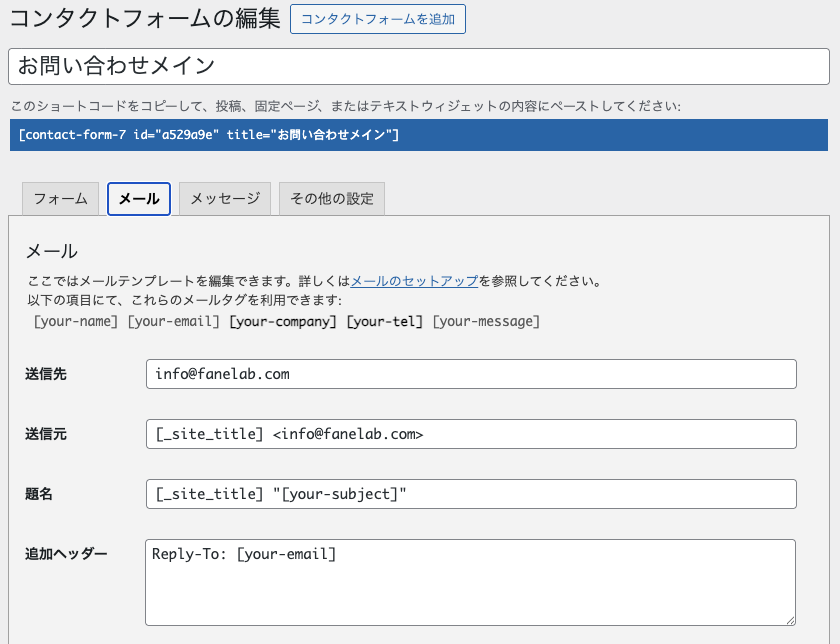Edit the 題名 subject field
The height and width of the screenshot is (644, 840).
[x=471, y=494]
